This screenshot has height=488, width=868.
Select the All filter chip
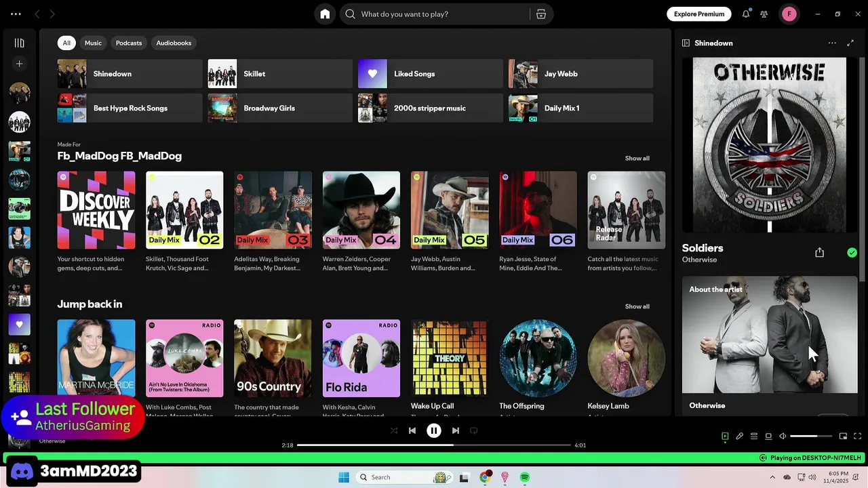pyautogui.click(x=66, y=43)
